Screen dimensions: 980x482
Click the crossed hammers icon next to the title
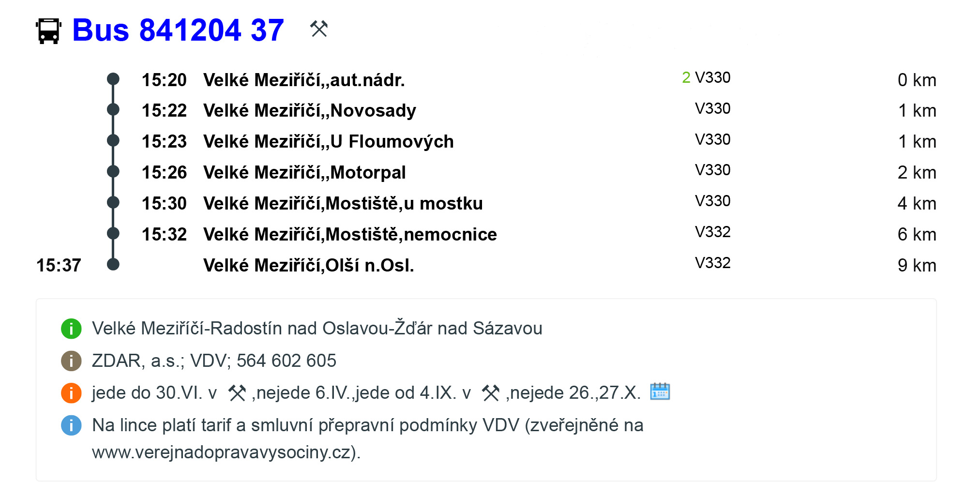coord(319,29)
